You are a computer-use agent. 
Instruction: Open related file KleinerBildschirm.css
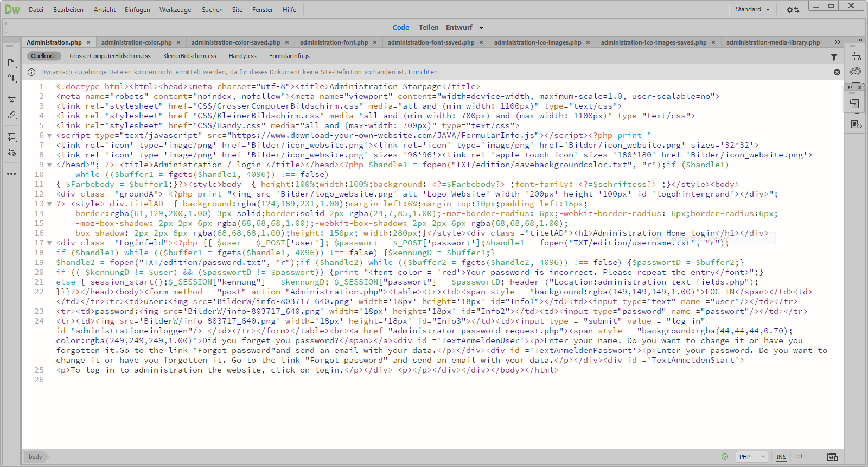tap(190, 56)
